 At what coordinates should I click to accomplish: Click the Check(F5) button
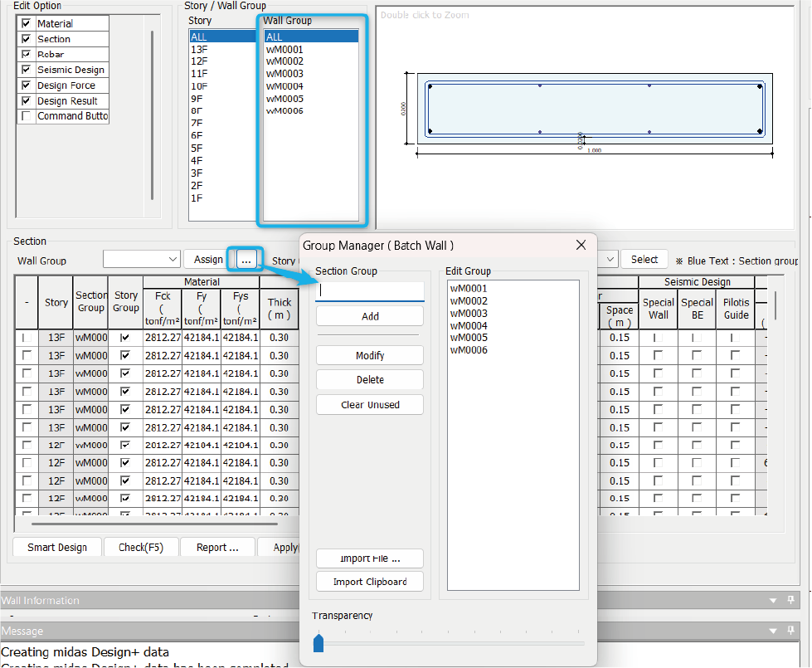click(141, 547)
